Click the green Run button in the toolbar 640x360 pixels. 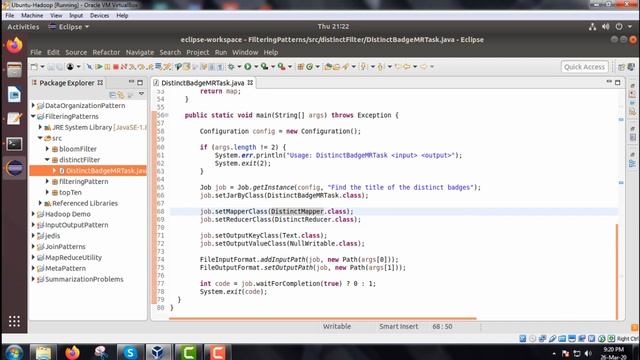(x=248, y=67)
